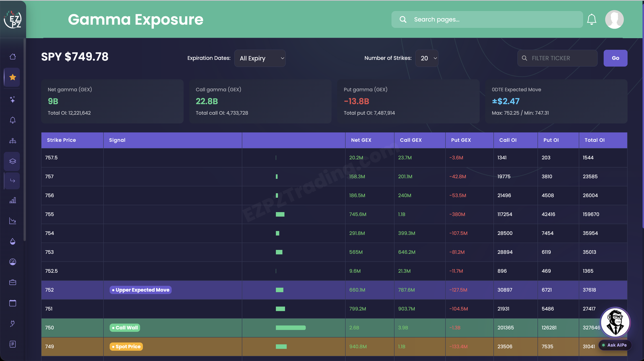Open the Number of Strikes dropdown
Image resolution: width=644 pixels, height=361 pixels.
click(427, 58)
